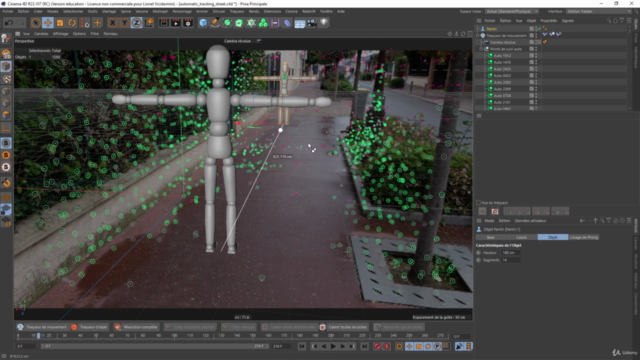Open Object Manager scrollbar down arrow
The width and height of the screenshot is (640, 360).
[x=630, y=109]
